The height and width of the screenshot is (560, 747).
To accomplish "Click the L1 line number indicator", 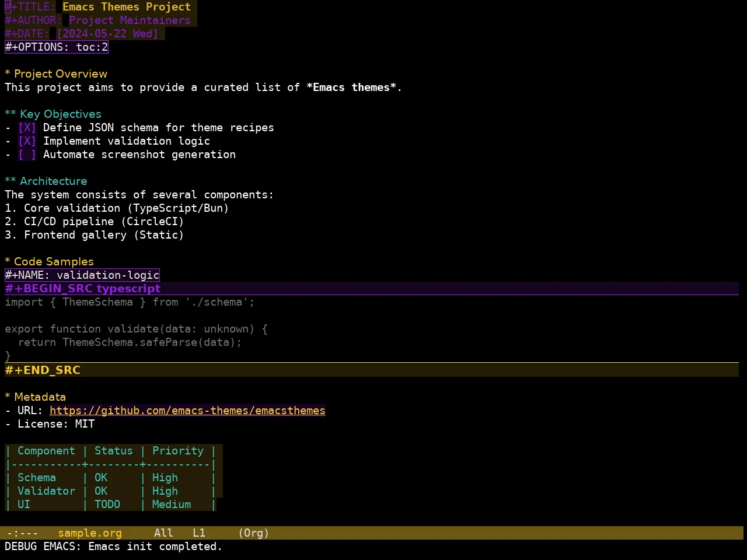I will tap(199, 533).
